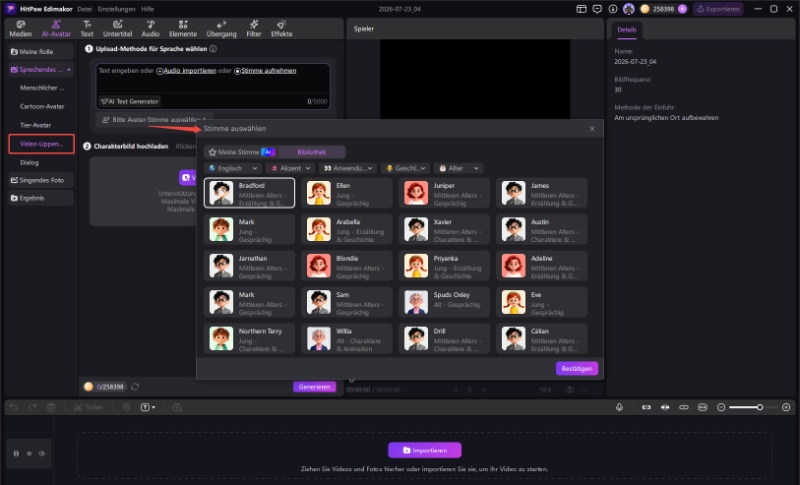
Task: Open Singendes Foto section
Action: coord(41,180)
